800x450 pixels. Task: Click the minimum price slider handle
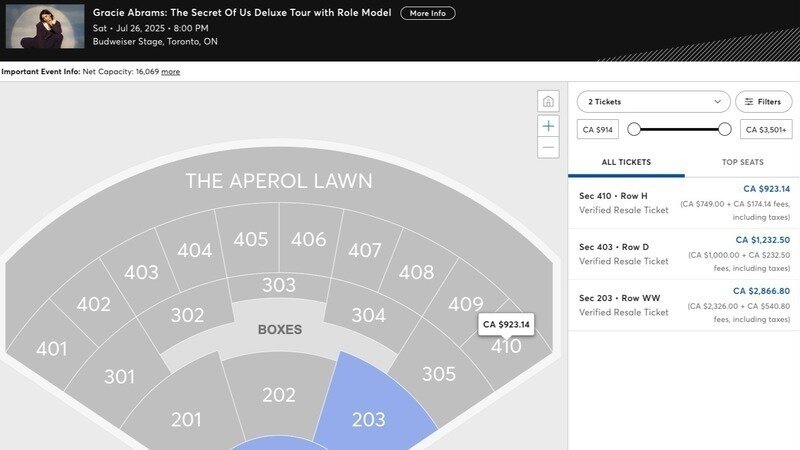click(634, 129)
